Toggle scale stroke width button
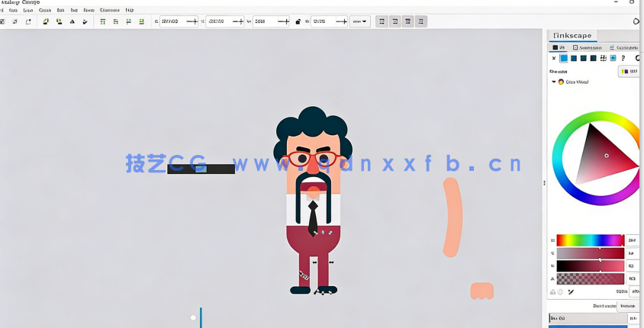This screenshot has height=328, width=644. [x=382, y=21]
